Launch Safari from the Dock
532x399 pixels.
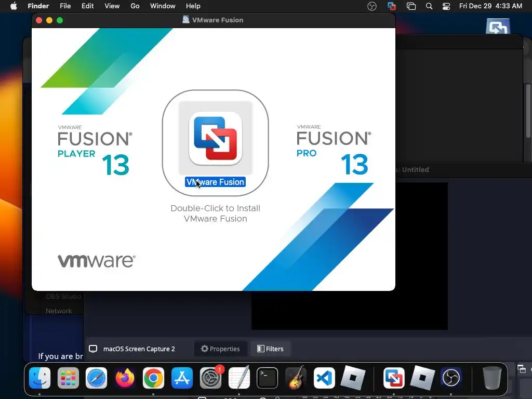coord(96,378)
